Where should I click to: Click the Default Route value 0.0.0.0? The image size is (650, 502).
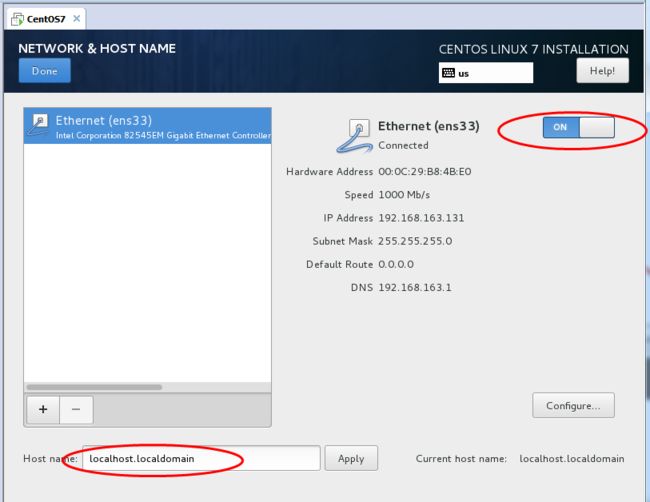pyautogui.click(x=396, y=264)
